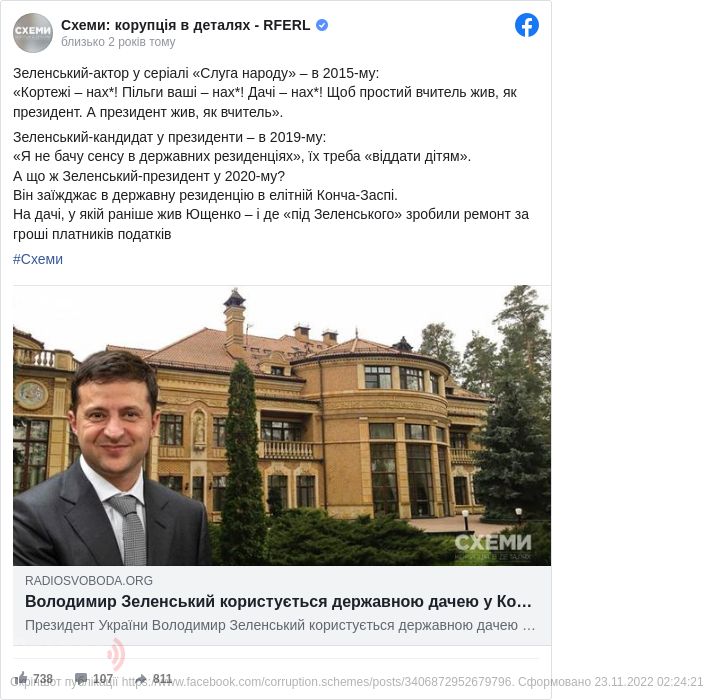
Task: Click the article description starting 'Президент України'
Action: [x=280, y=625]
